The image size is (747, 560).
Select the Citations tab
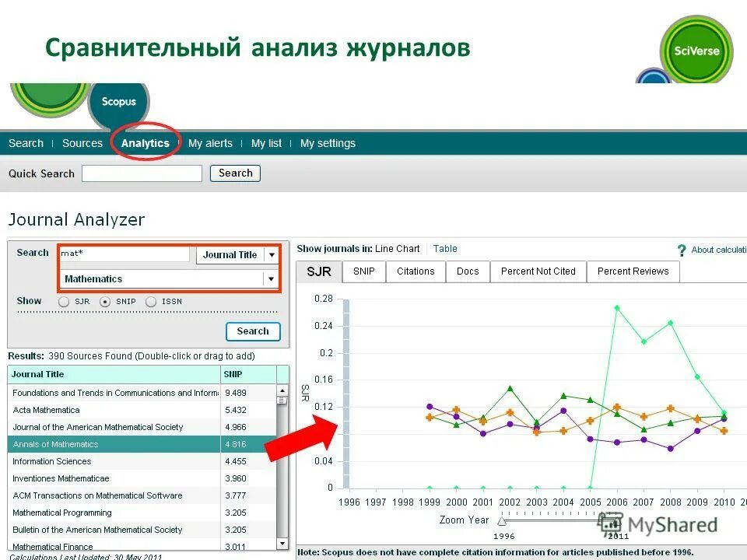pos(416,271)
